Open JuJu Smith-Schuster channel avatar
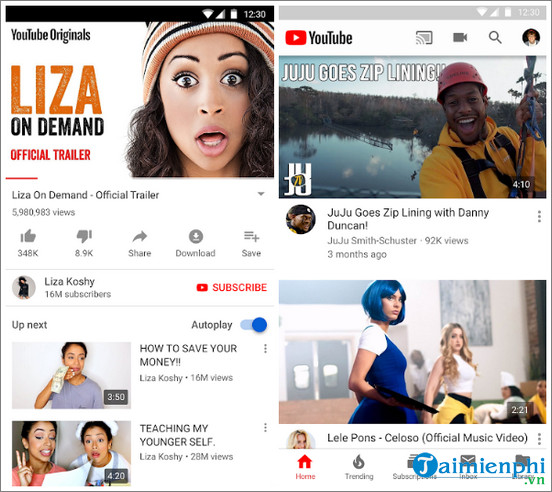The image size is (552, 492). 300,219
